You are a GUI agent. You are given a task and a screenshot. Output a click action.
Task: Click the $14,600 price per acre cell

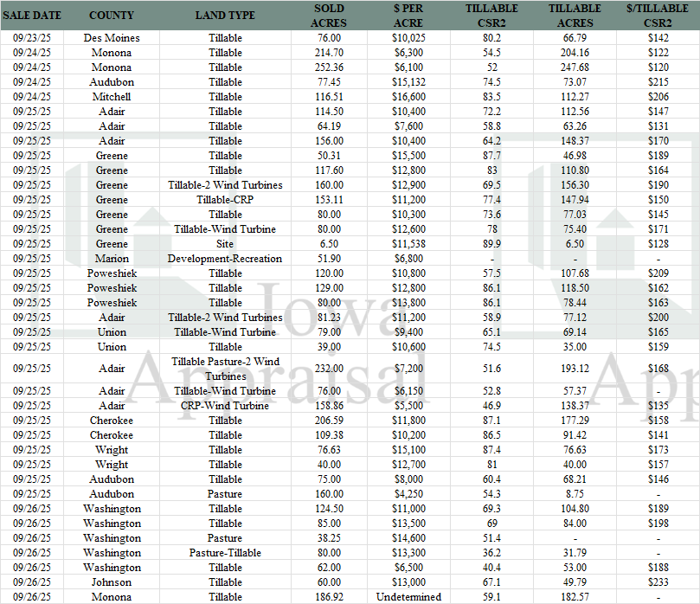point(408,538)
